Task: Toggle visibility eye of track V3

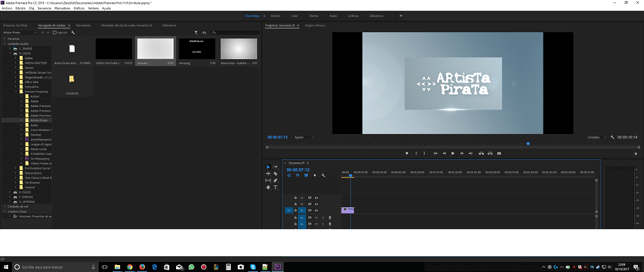Action: (x=316, y=198)
